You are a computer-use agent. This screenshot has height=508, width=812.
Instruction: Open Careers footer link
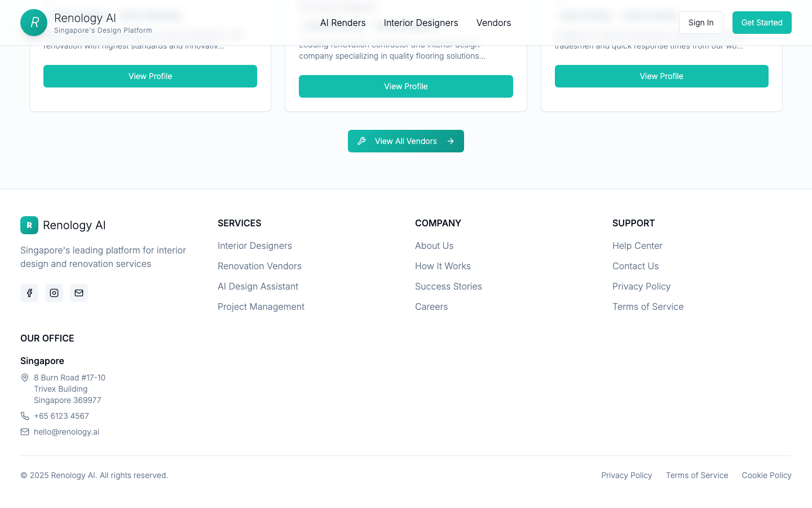(431, 306)
